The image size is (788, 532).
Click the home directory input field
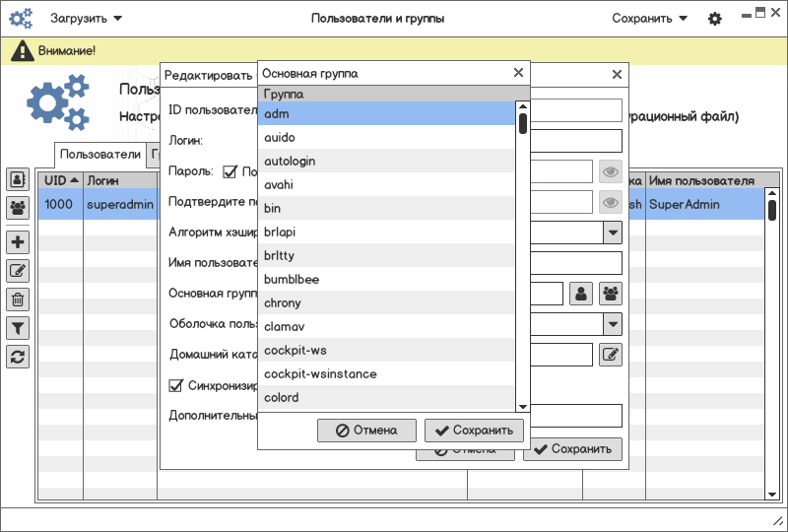click(561, 355)
